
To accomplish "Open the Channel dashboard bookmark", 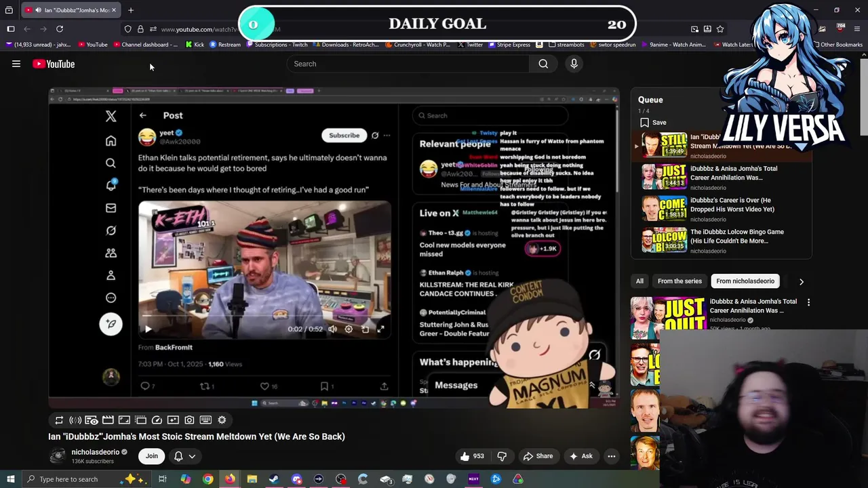I will (145, 45).
